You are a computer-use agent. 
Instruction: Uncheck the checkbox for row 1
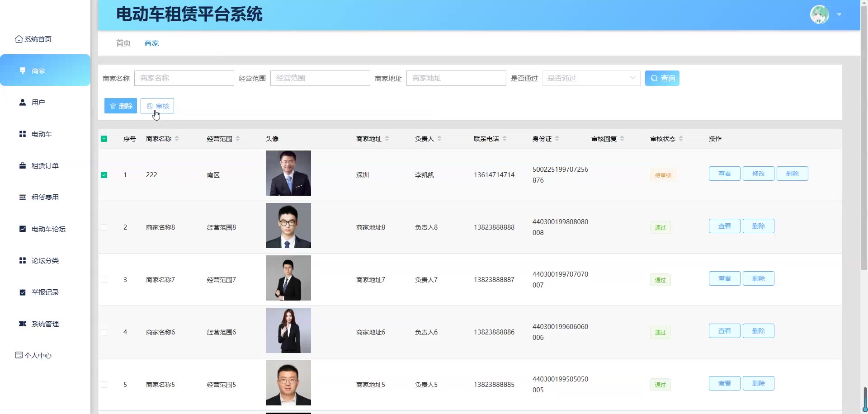104,175
